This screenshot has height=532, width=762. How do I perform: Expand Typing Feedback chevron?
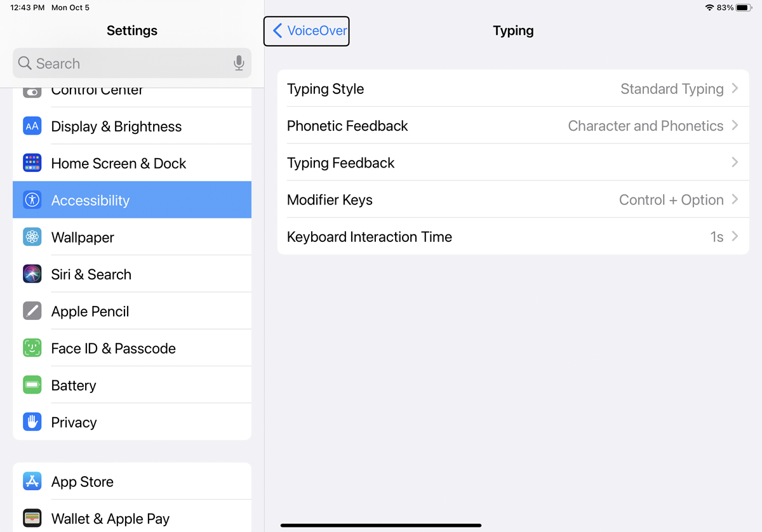[735, 163]
